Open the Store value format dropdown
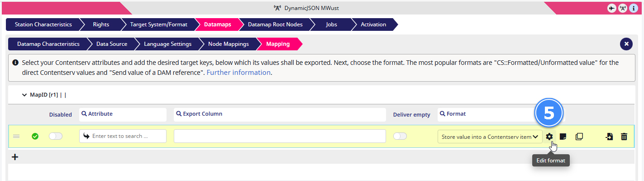This screenshot has height=181, width=644. 490,137
